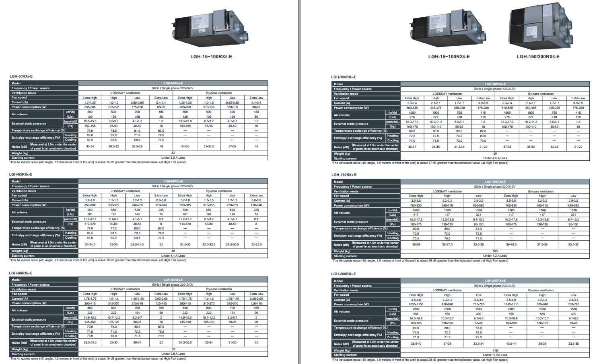Select "Under 3.8 A Less" starting current

tap(173, 354)
